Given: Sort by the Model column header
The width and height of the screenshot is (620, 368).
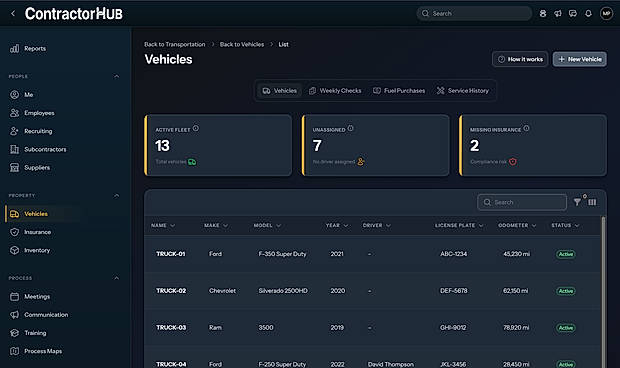Looking at the screenshot, I should (267, 225).
